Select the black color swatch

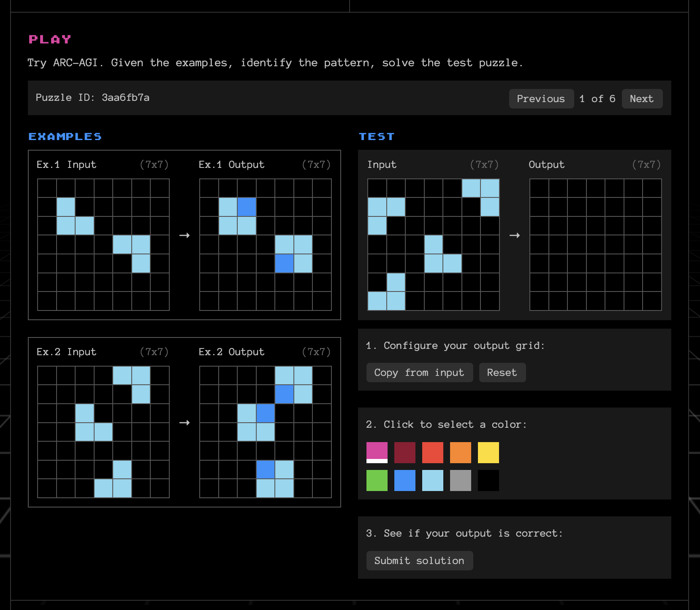[488, 480]
